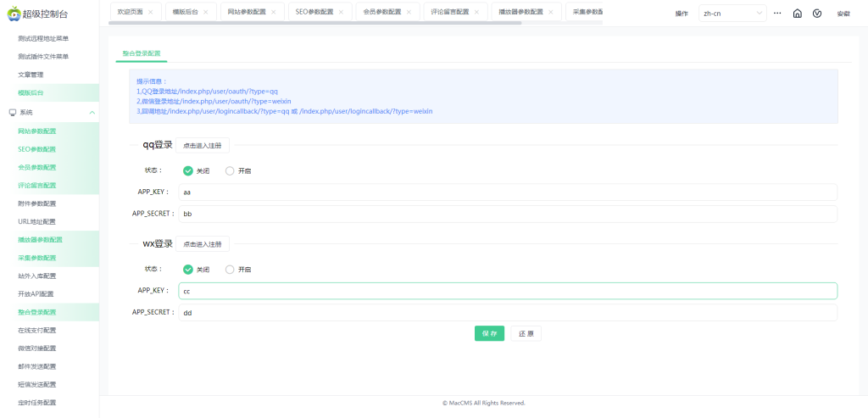Open the 操作 actions menu
The width and height of the screenshot is (868, 418).
pos(681,14)
